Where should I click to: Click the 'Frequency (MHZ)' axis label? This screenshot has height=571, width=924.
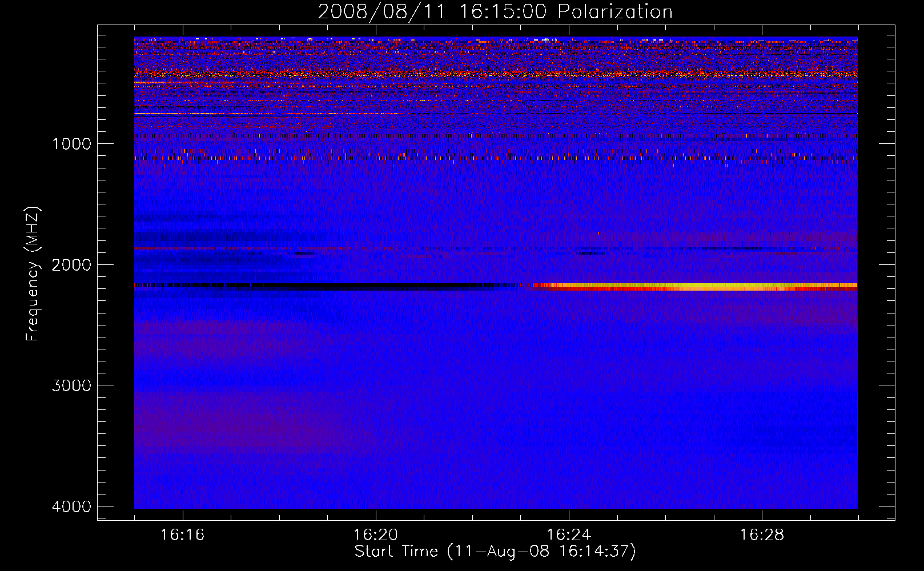pyautogui.click(x=33, y=274)
